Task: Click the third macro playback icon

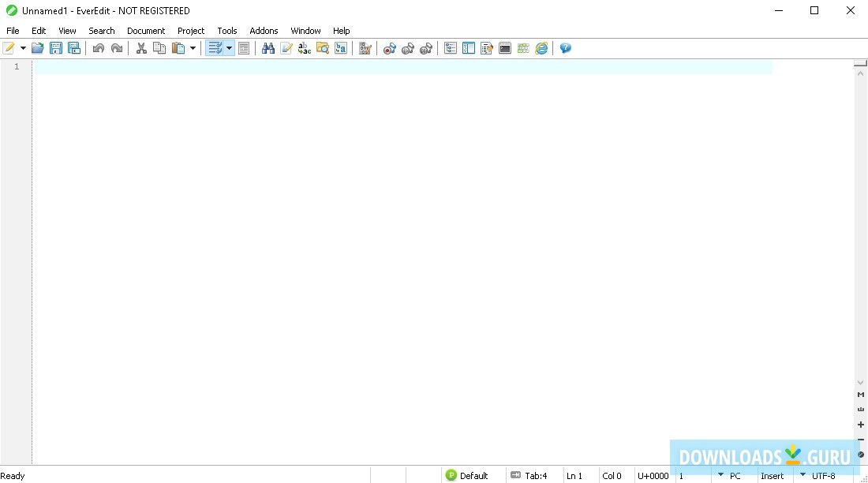Action: pyautogui.click(x=425, y=48)
